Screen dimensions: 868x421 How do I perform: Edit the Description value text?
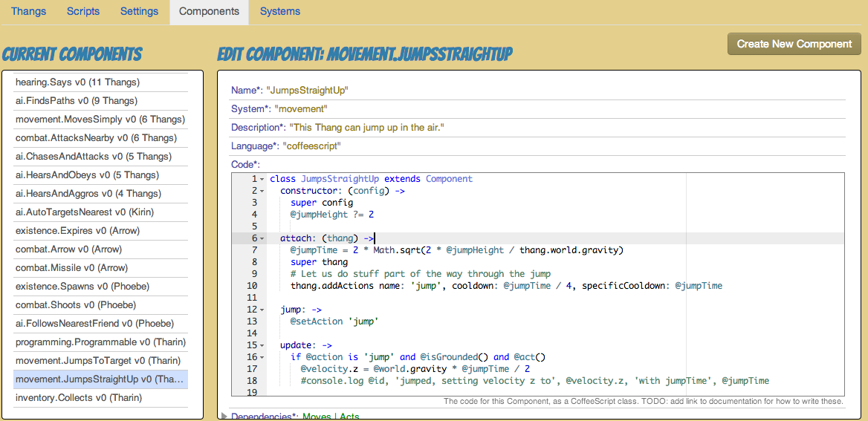tap(368, 128)
